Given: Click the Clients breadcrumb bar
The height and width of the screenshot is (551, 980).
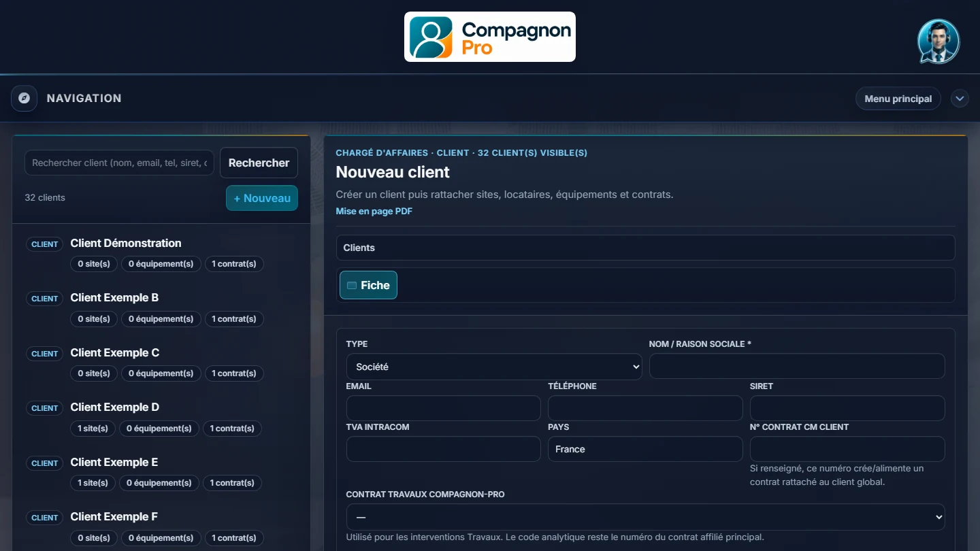Looking at the screenshot, I should click(x=645, y=248).
